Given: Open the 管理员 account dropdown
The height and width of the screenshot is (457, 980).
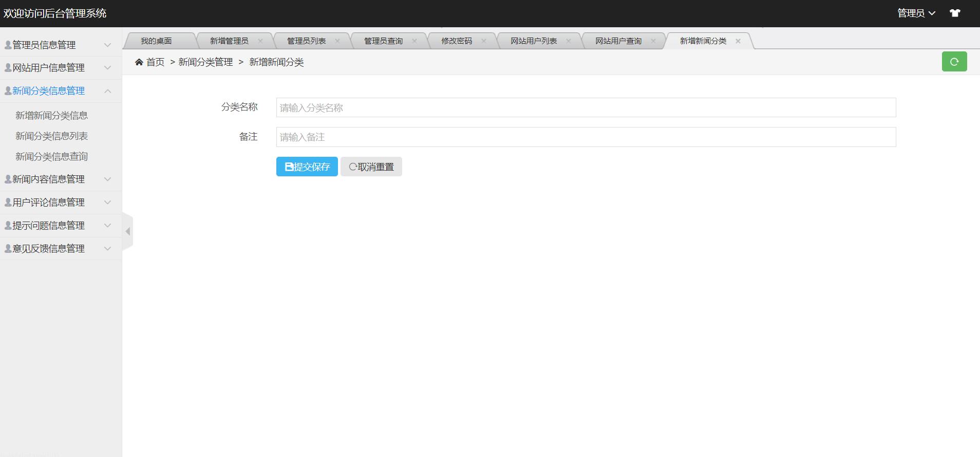Looking at the screenshot, I should [x=916, y=13].
